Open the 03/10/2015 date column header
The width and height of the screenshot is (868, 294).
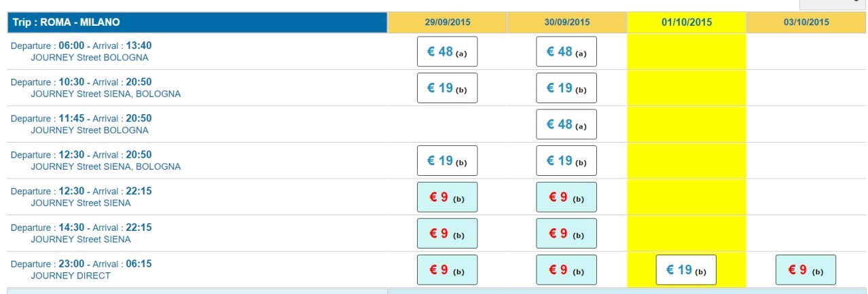[806, 22]
